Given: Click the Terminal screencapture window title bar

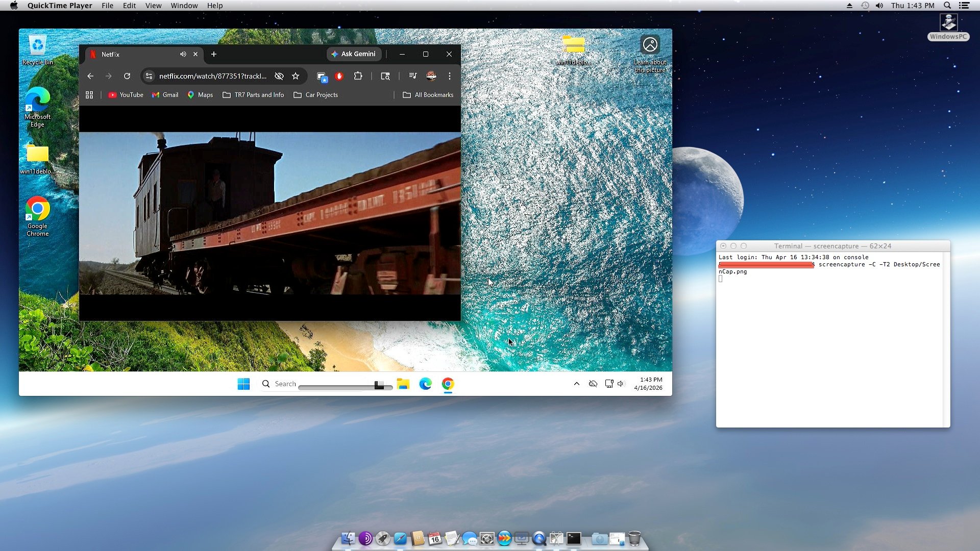Looking at the screenshot, I should tap(833, 246).
